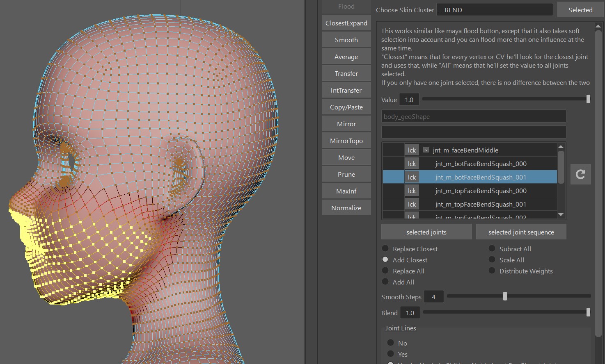Click the Smooth Steps slider handle

click(x=505, y=296)
